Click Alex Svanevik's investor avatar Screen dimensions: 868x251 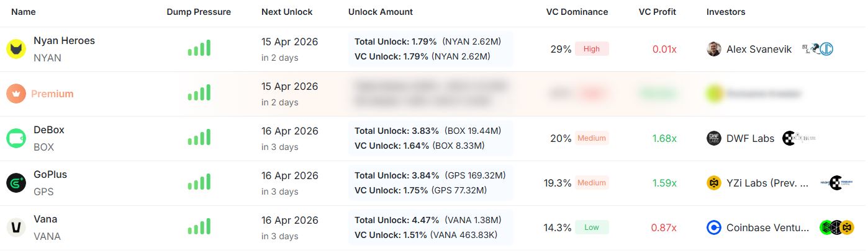[714, 49]
